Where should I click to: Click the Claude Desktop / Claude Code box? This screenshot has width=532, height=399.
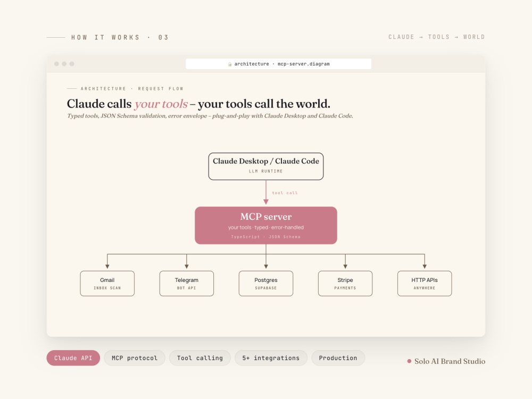click(266, 166)
